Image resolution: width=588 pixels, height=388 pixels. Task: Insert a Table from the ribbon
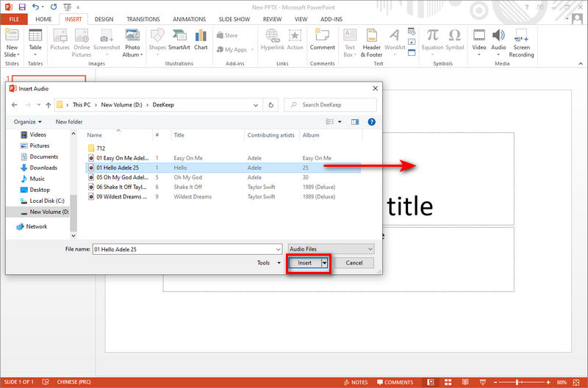pyautogui.click(x=35, y=42)
